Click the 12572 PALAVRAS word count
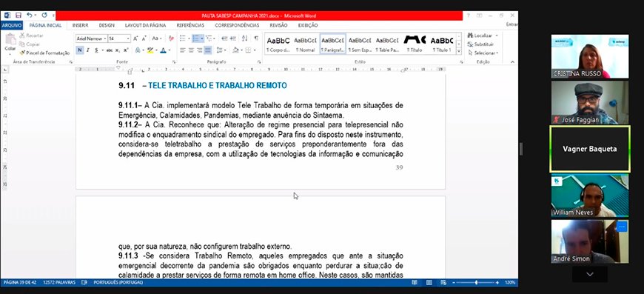This screenshot has width=644, height=294. point(59,282)
